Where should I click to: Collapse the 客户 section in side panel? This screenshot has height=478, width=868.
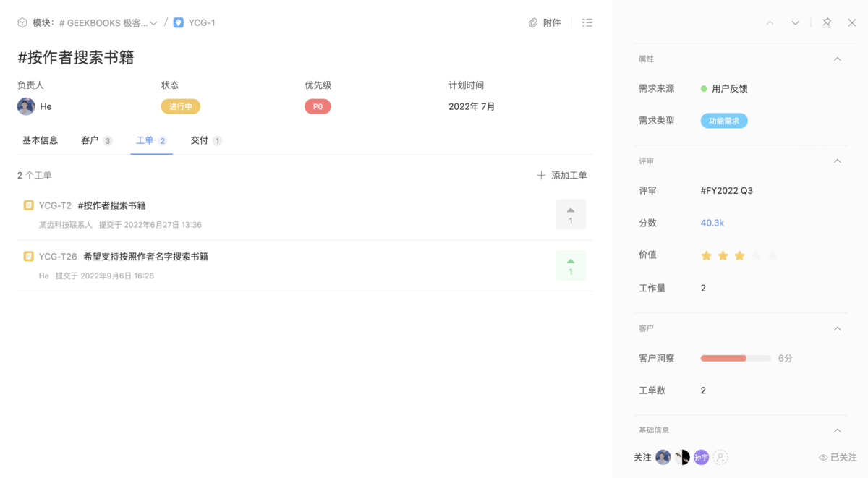click(838, 328)
